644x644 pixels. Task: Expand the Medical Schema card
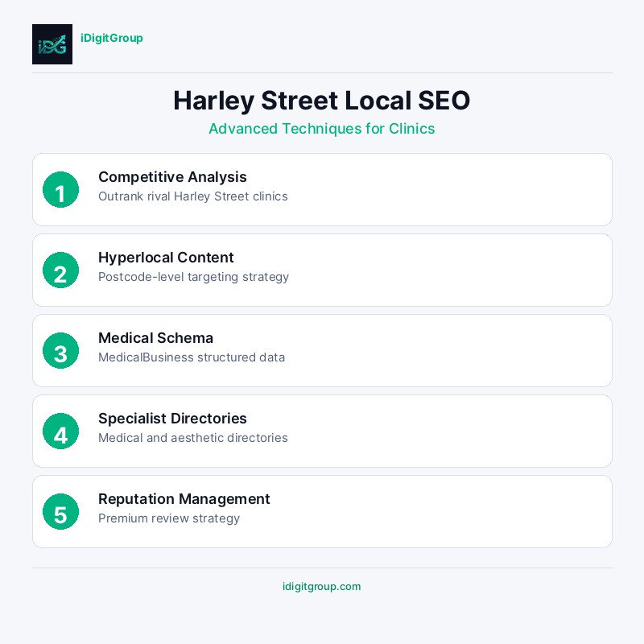pyautogui.click(x=322, y=350)
